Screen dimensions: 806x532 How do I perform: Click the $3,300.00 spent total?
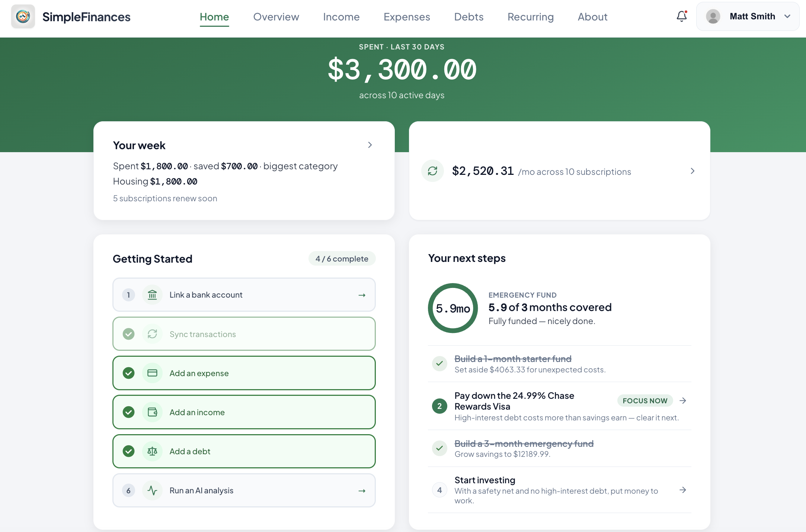tap(402, 70)
